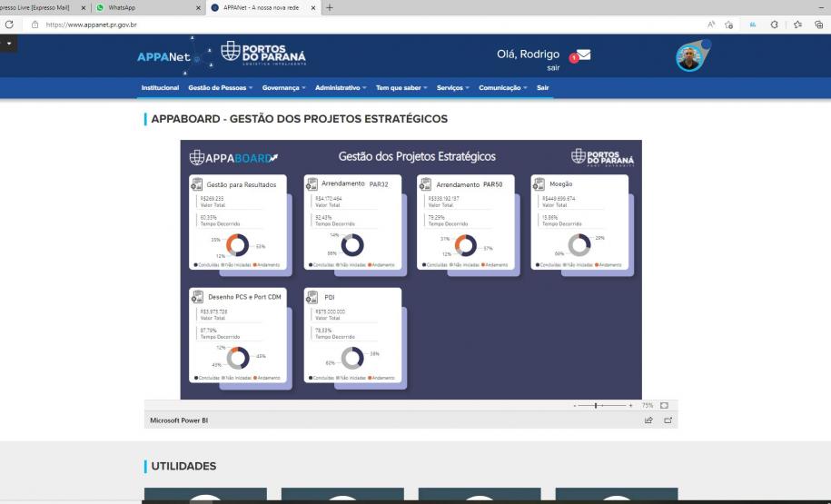The image size is (831, 504).
Task: Expand the Gestão de Pessoas menu
Action: pos(221,88)
